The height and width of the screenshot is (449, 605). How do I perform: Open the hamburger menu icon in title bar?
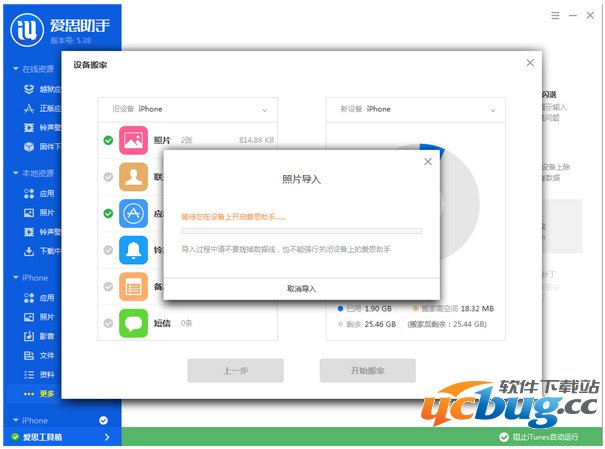click(x=555, y=15)
